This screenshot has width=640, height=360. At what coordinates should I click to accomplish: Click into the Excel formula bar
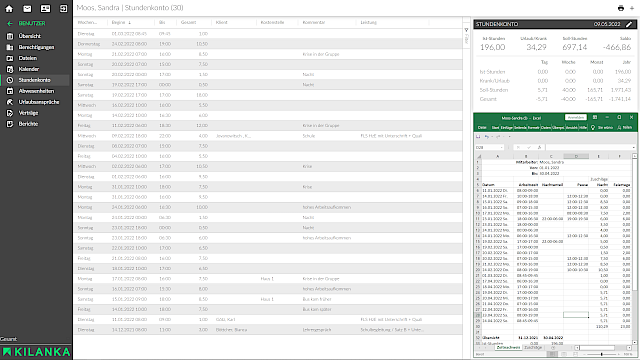pyautogui.click(x=588, y=147)
